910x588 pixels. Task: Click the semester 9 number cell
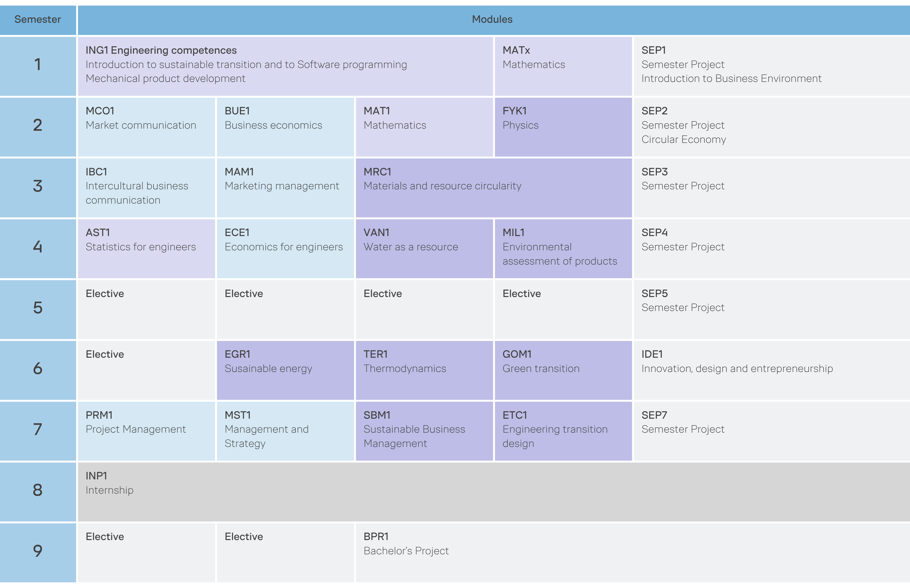click(x=38, y=553)
